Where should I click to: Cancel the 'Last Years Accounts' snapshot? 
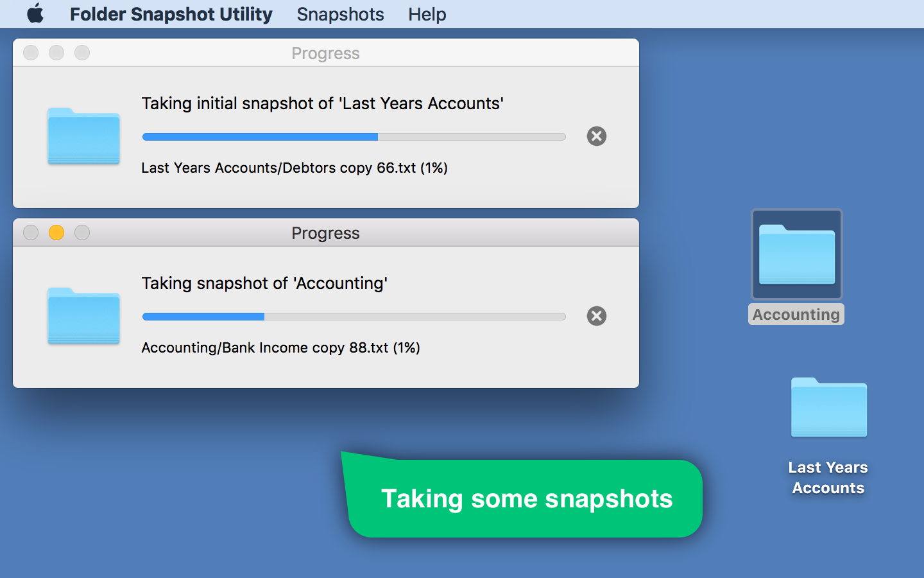click(x=597, y=136)
